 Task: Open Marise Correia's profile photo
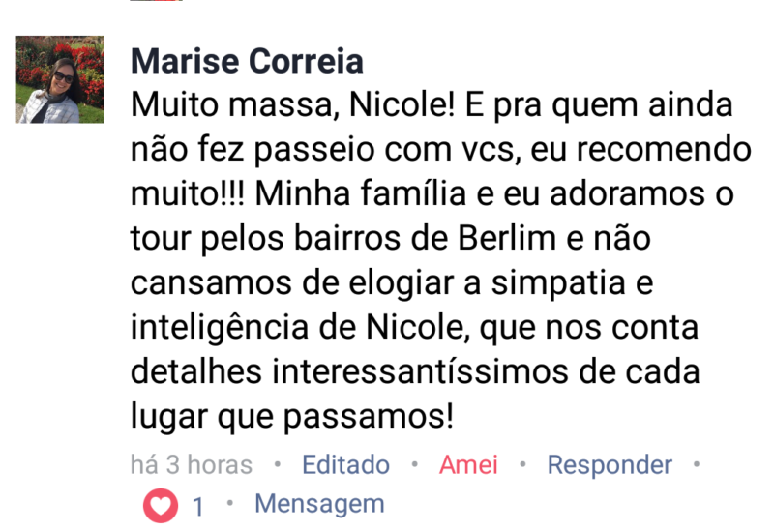(x=60, y=79)
